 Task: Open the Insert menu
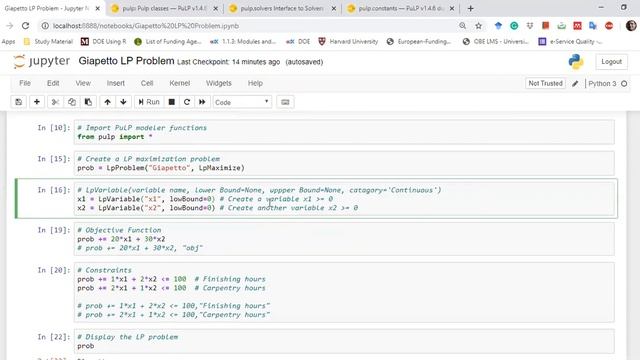tap(116, 83)
